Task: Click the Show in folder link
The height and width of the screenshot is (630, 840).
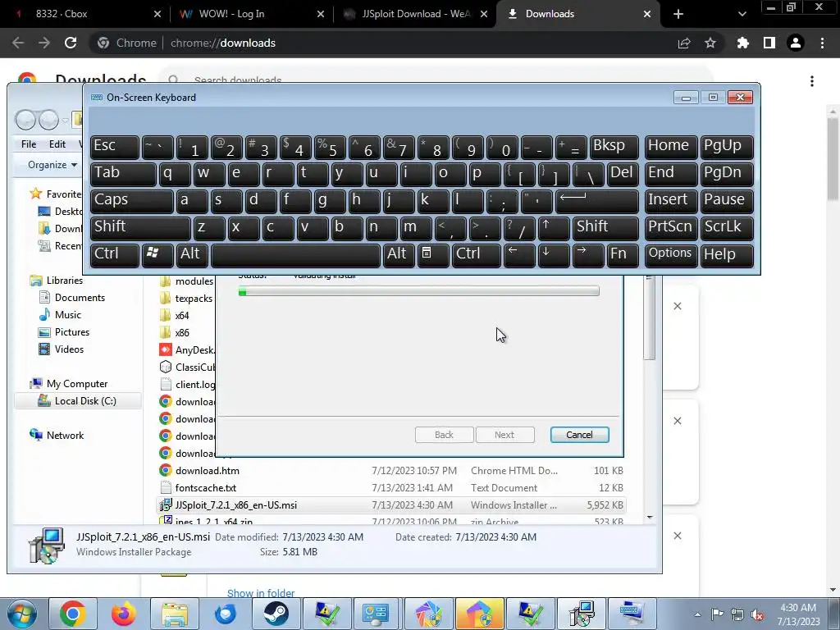Action: 261,593
